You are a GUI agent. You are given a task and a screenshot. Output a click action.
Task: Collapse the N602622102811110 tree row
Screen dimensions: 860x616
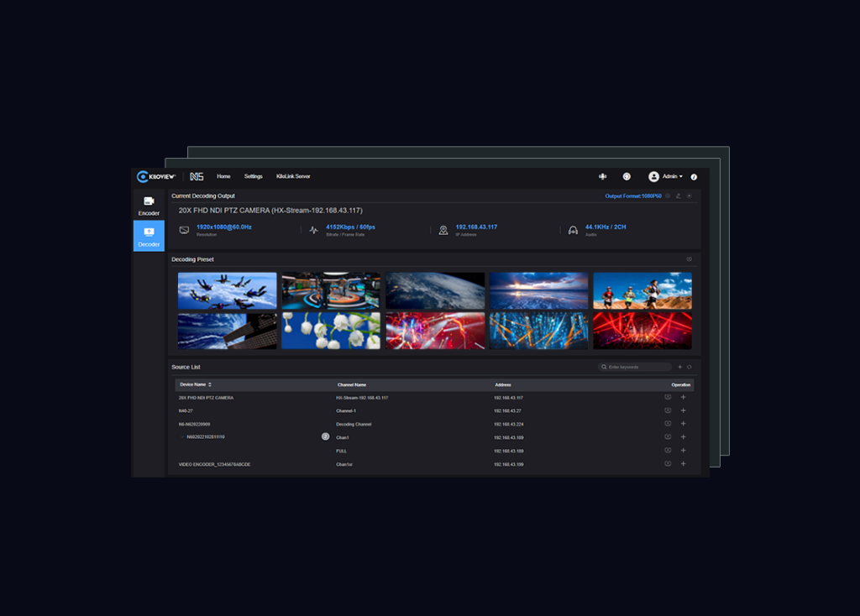(182, 437)
